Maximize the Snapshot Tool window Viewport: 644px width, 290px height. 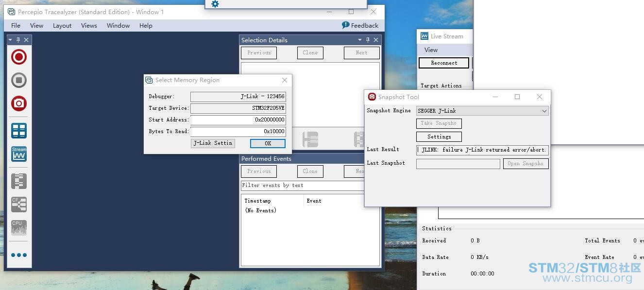pyautogui.click(x=517, y=97)
